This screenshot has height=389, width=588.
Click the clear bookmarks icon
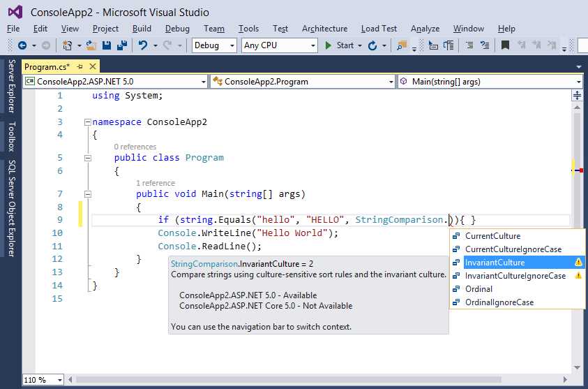552,45
